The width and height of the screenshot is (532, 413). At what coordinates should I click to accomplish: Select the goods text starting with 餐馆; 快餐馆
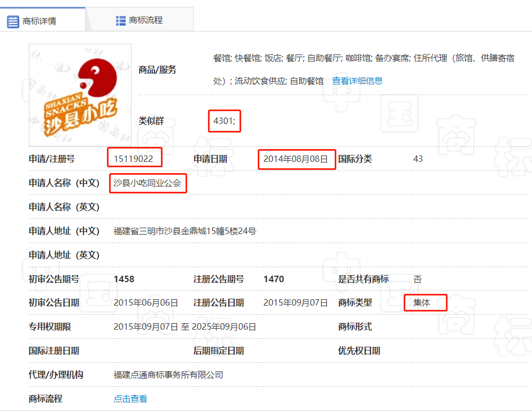pyautogui.click(x=364, y=69)
